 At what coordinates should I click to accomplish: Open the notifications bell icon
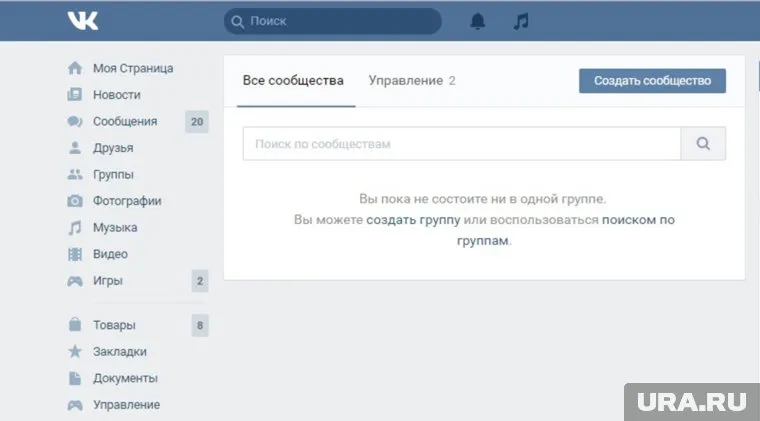(x=477, y=21)
